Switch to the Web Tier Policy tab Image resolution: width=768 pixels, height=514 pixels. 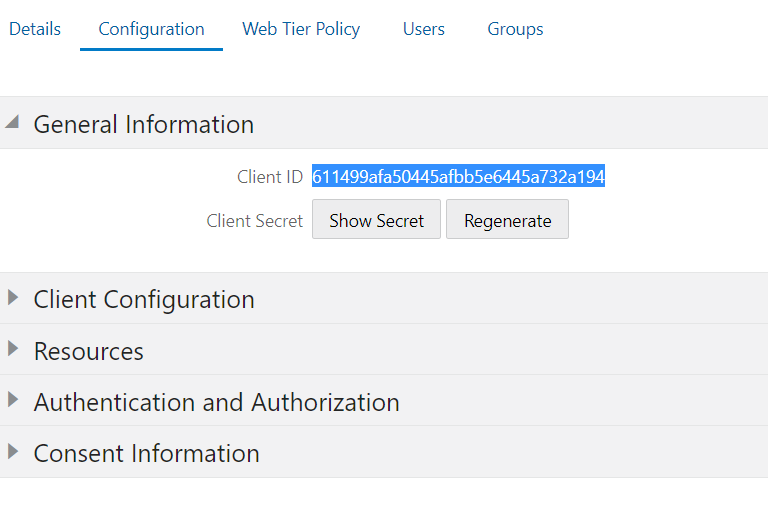click(301, 29)
